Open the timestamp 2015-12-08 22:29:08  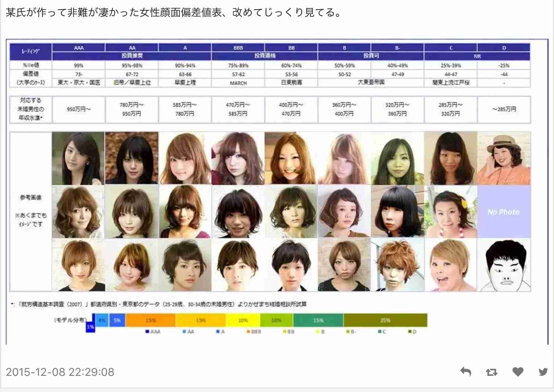[60, 372]
